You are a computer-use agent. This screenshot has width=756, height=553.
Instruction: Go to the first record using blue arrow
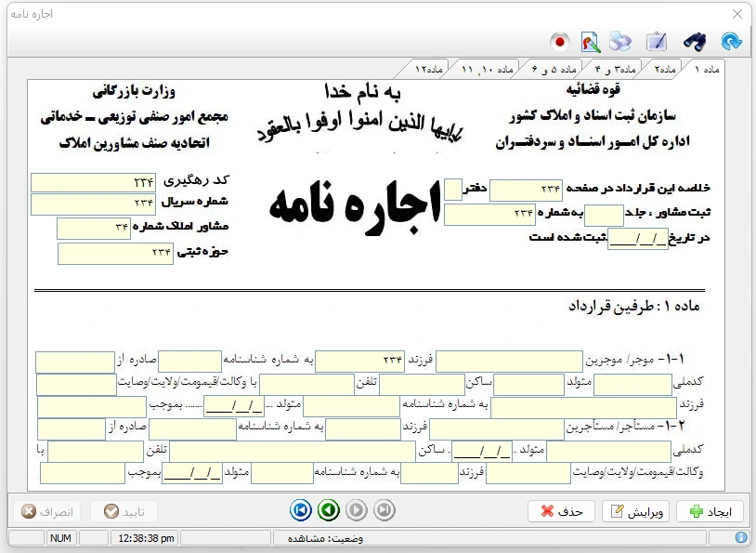(300, 510)
